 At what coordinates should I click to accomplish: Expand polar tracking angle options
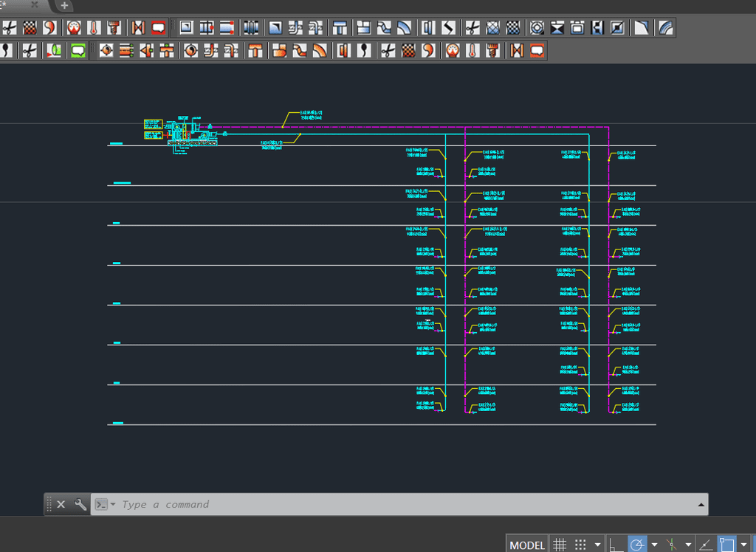pos(654,545)
